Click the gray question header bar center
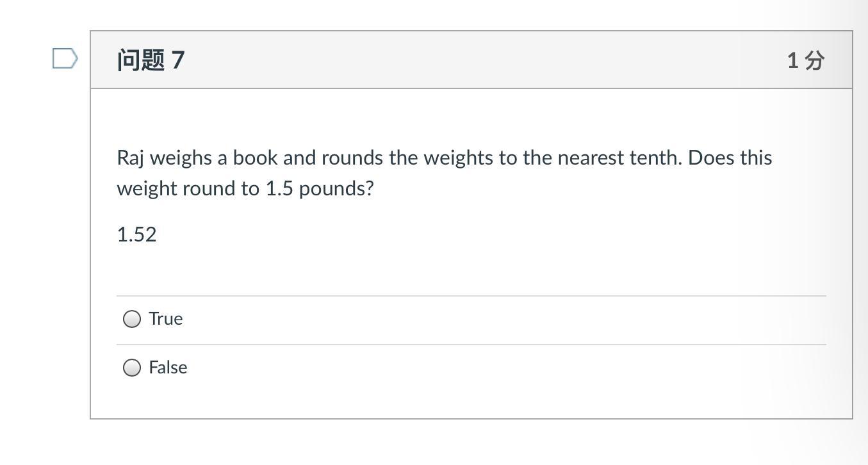868x465 pixels. (x=471, y=60)
